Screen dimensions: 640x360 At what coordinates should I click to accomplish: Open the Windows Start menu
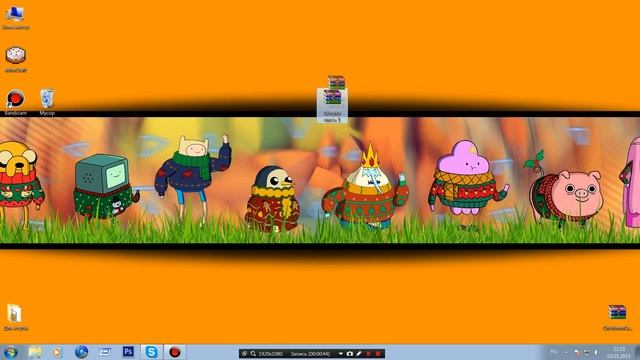[11, 352]
